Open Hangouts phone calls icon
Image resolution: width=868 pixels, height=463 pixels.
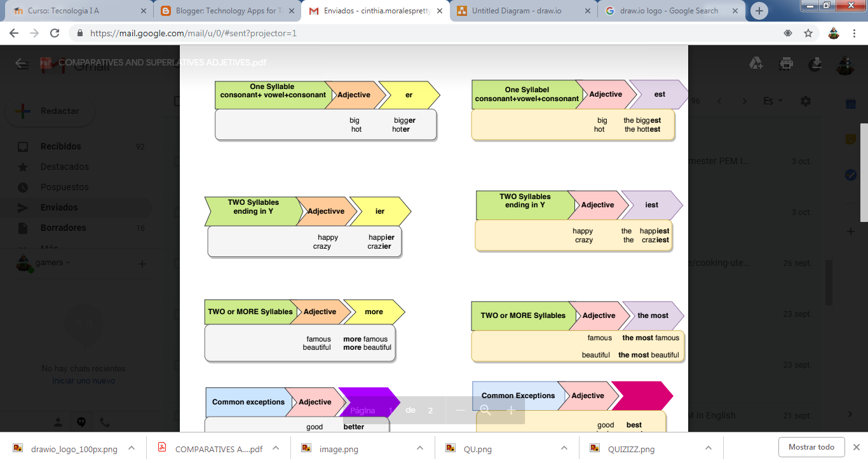tap(105, 422)
